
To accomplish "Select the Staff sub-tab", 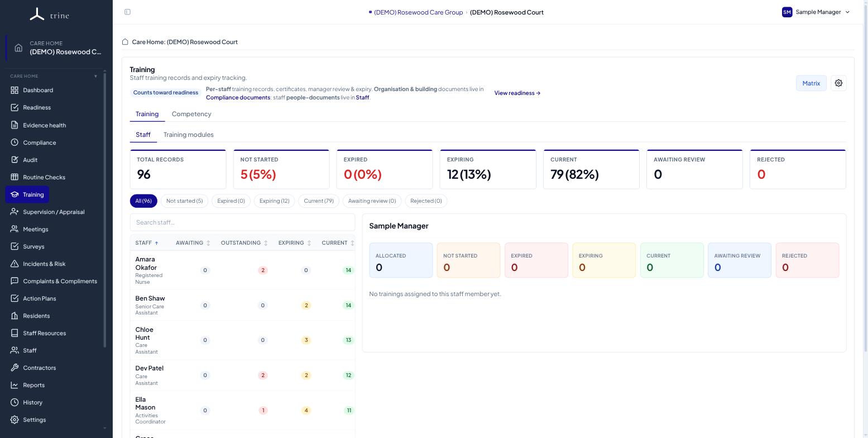I will pos(143,135).
